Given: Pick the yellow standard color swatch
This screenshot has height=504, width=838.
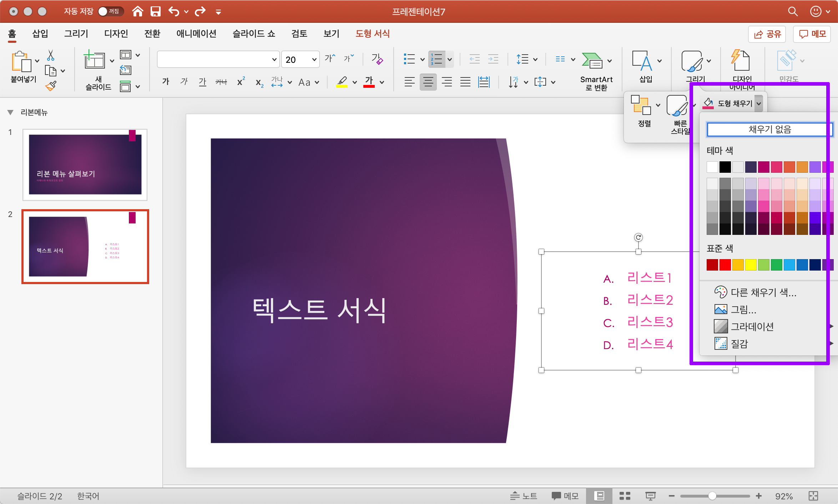Looking at the screenshot, I should coord(751,265).
